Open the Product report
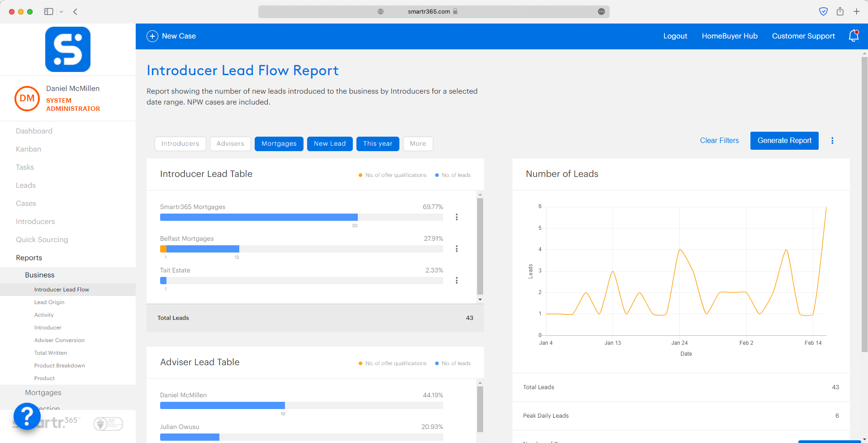 (x=44, y=378)
